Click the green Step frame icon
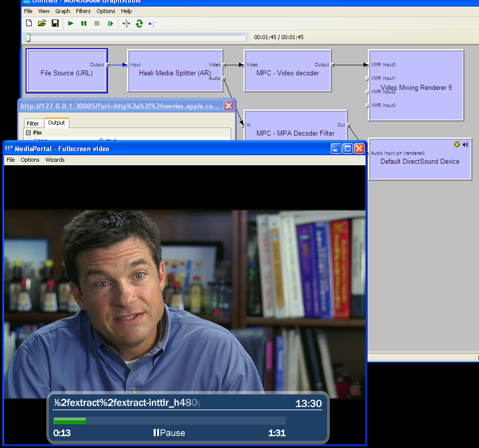The width and height of the screenshot is (479, 448). [110, 23]
